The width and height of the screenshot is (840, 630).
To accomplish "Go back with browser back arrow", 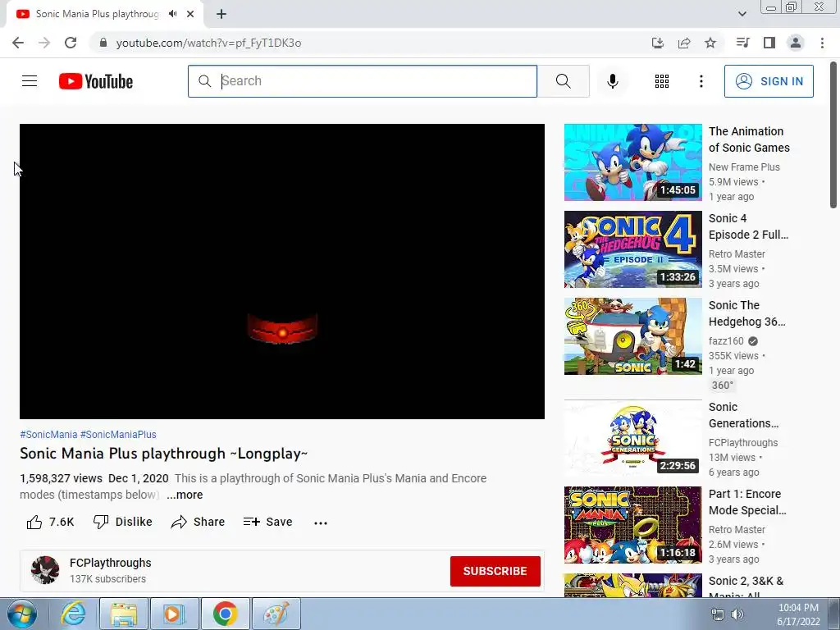I will pos(18,43).
